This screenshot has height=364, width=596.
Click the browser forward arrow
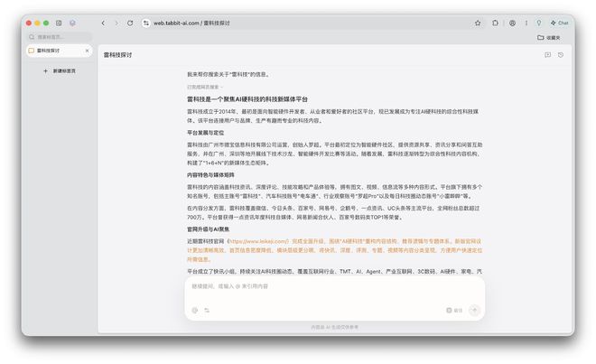[116, 23]
